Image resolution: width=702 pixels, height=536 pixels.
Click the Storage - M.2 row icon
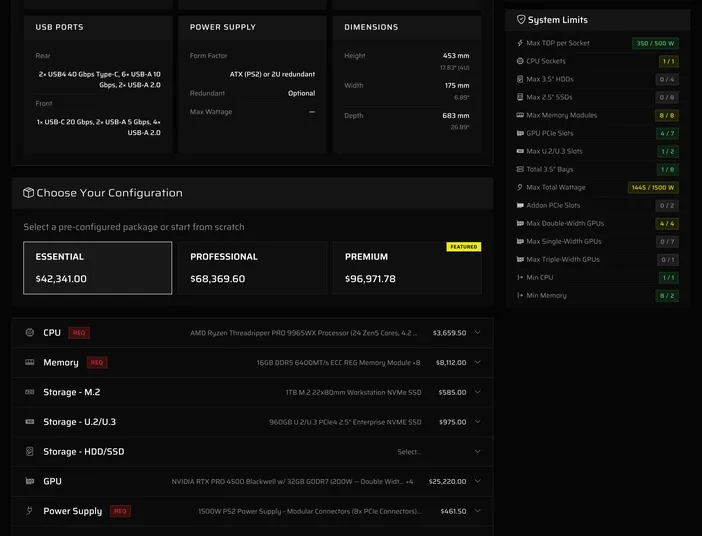click(x=30, y=392)
